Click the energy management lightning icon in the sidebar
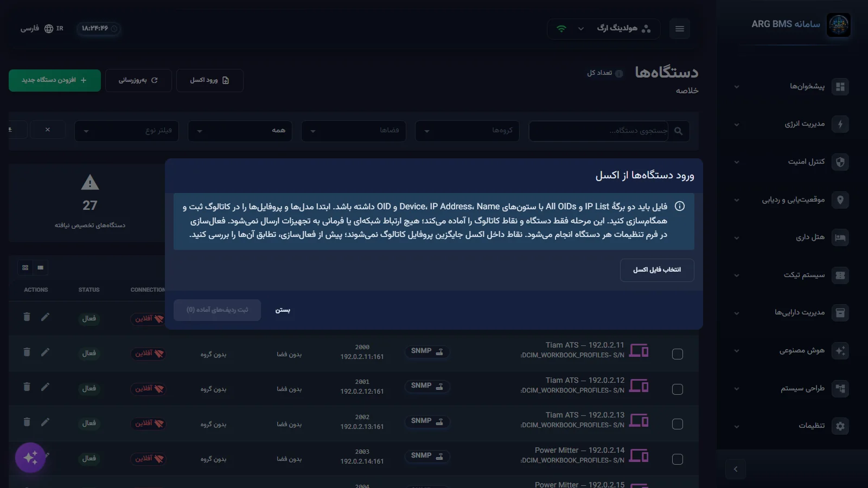868x488 pixels. tap(840, 124)
